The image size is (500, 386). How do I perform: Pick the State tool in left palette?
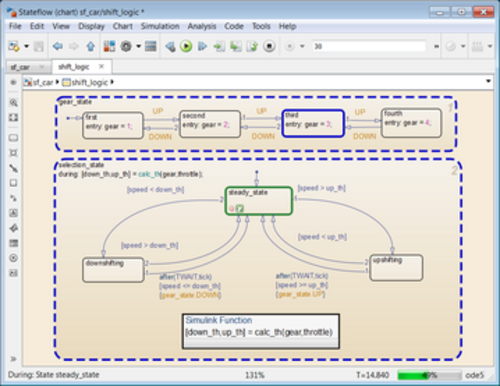pos(13,138)
